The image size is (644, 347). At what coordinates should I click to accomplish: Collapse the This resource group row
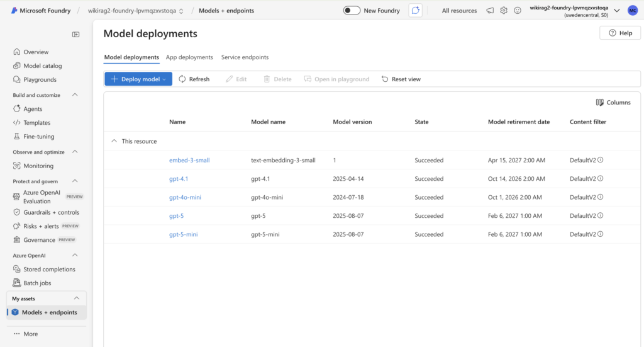[114, 141]
